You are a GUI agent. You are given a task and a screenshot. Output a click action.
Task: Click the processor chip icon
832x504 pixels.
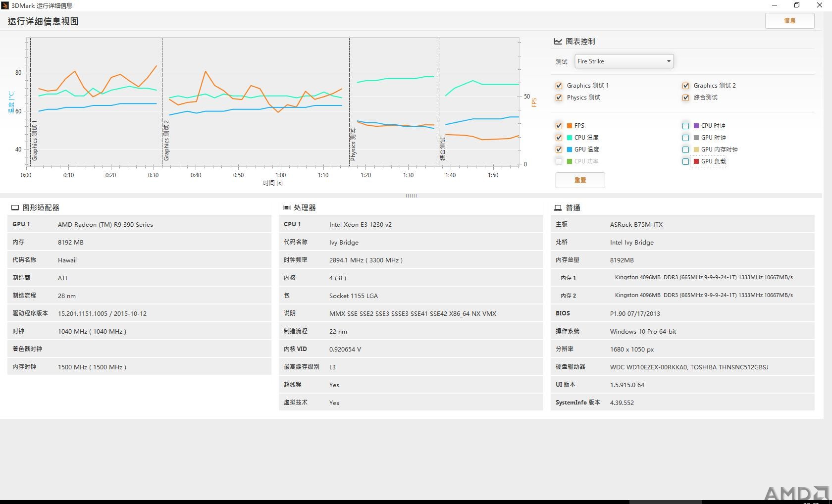click(286, 208)
